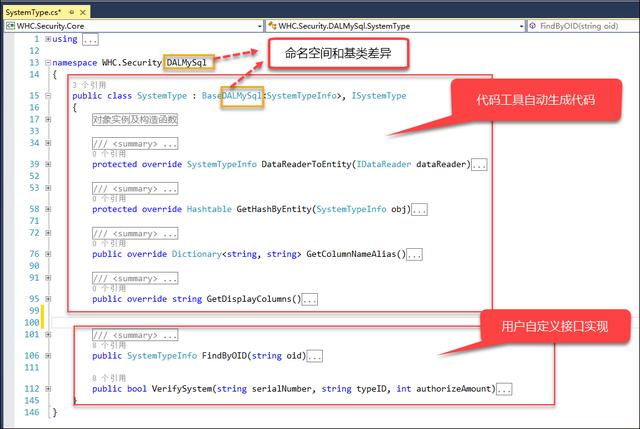Click the [...] box after GetColumnNameAlias()
Image resolution: width=640 pixels, height=429 pixels.
pyautogui.click(x=414, y=255)
